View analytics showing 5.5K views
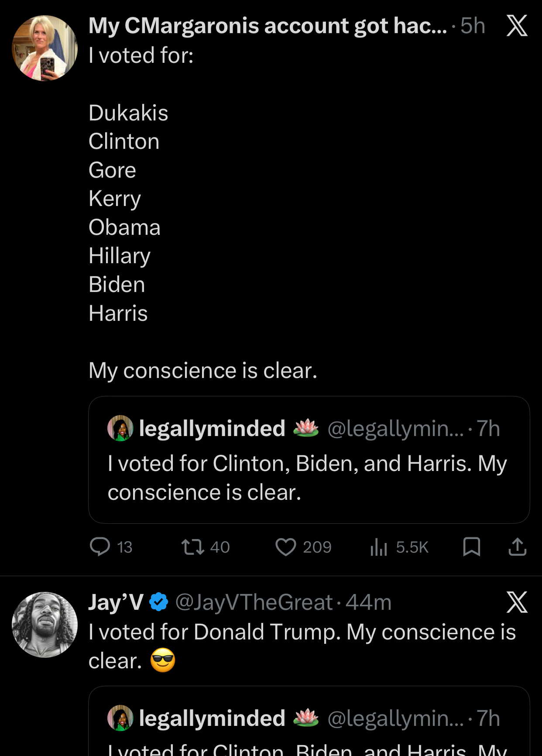 pos(379,546)
